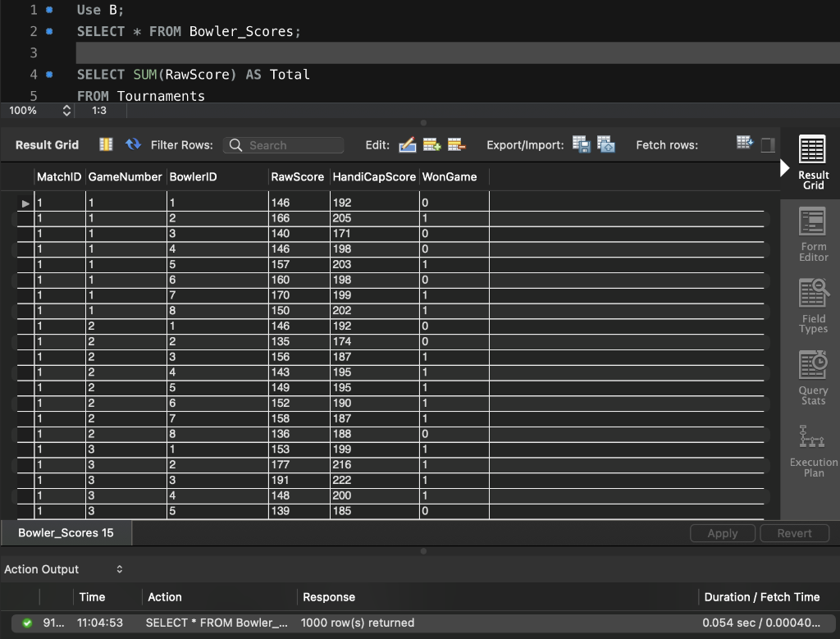Export recordset to external file icon

[x=581, y=145]
